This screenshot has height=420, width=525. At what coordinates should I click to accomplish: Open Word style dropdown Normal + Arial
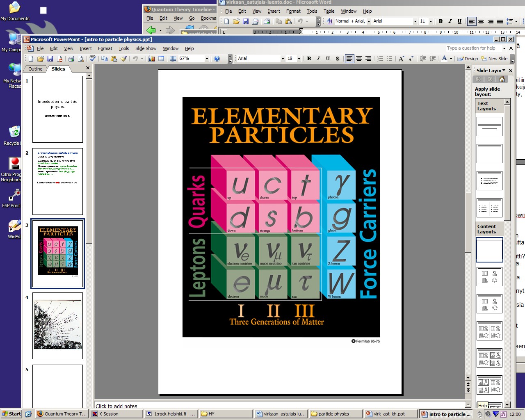click(x=369, y=21)
